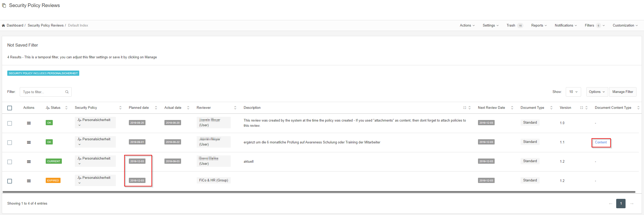Sort table by Status column arrows
This screenshot has height=215, width=644.
point(66,108)
